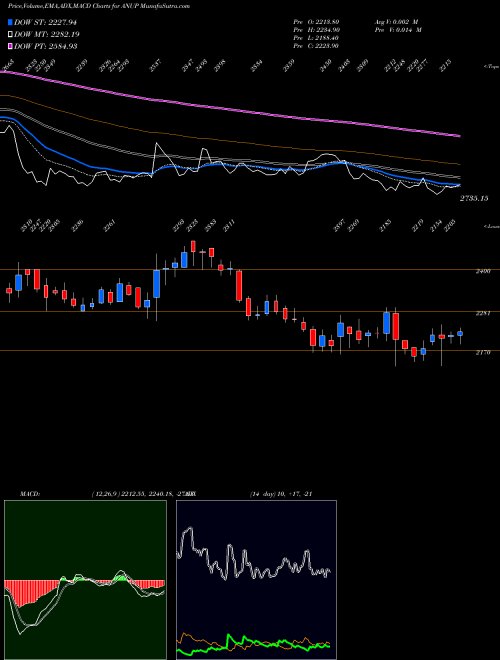Viewport: 500px width, 660px height.
Task: Click the green +DI line in ADX panel
Action: click(253, 644)
